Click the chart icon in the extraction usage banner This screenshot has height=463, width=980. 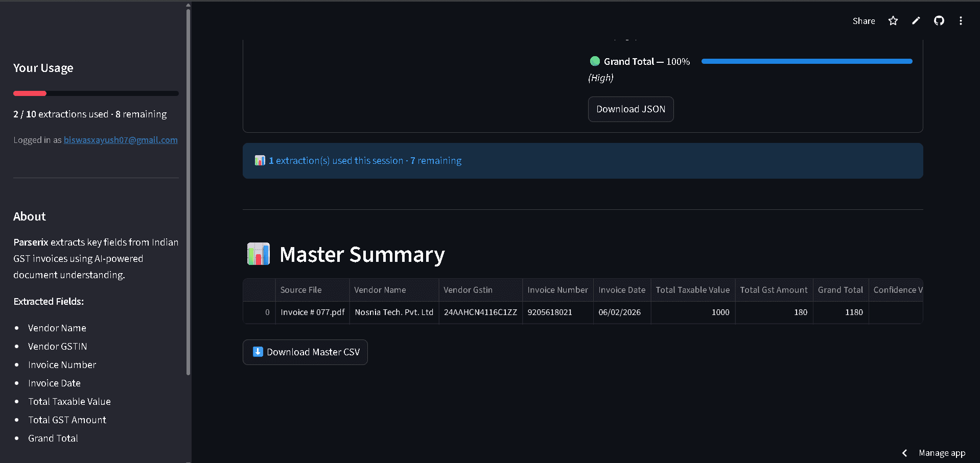coord(260,160)
